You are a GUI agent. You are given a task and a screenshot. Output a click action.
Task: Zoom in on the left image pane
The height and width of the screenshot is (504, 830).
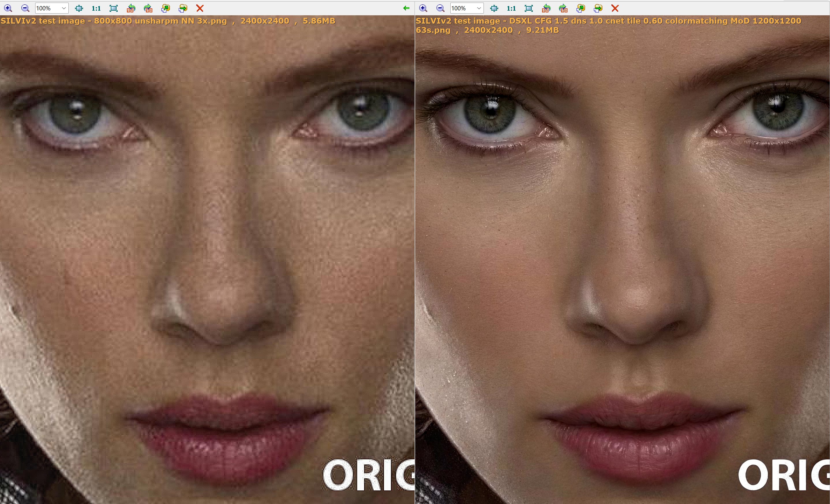pyautogui.click(x=8, y=8)
